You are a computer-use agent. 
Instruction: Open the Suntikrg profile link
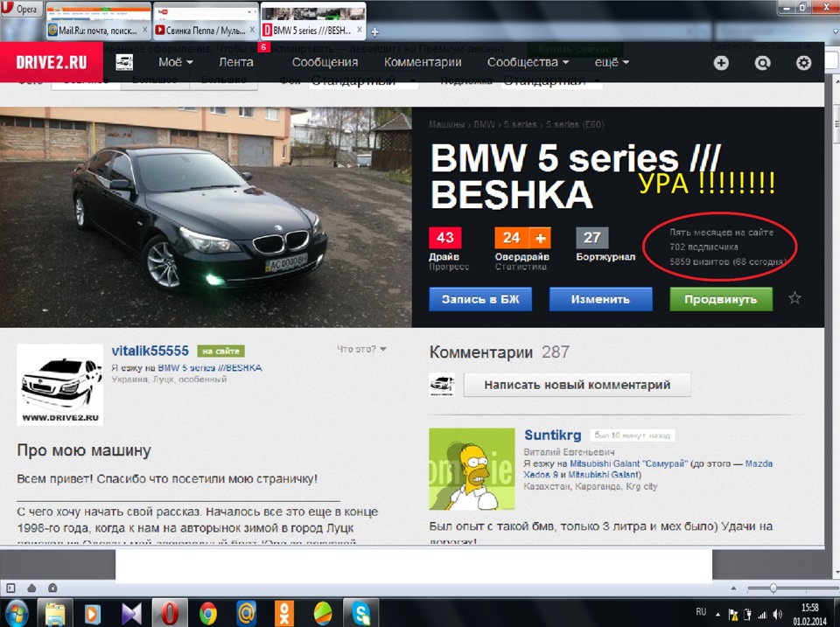pyautogui.click(x=552, y=435)
